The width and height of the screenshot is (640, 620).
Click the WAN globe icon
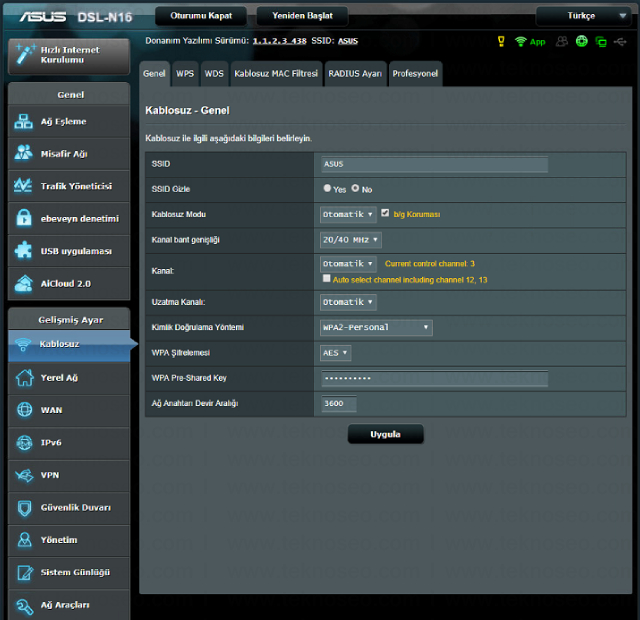coord(24,409)
